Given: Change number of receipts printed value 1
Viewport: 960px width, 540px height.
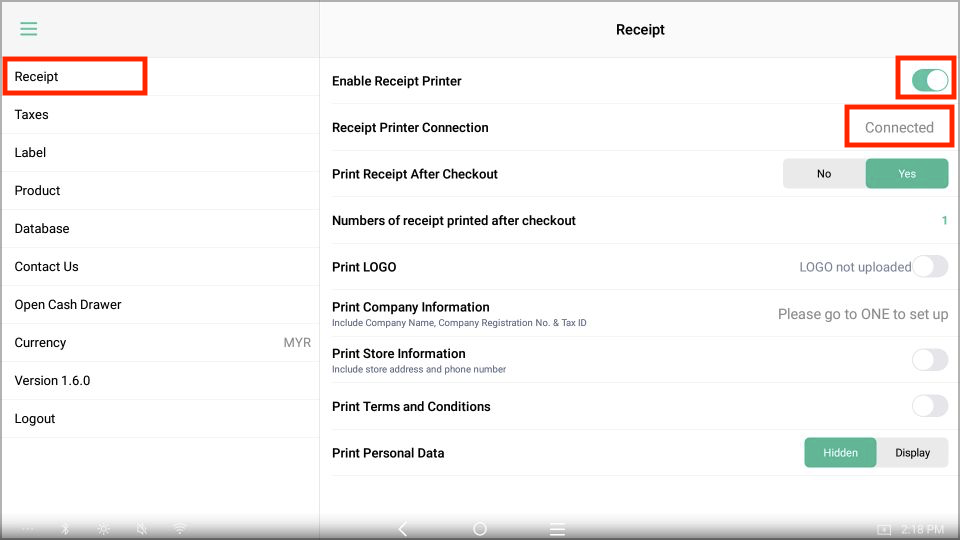Looking at the screenshot, I should tap(945, 220).
